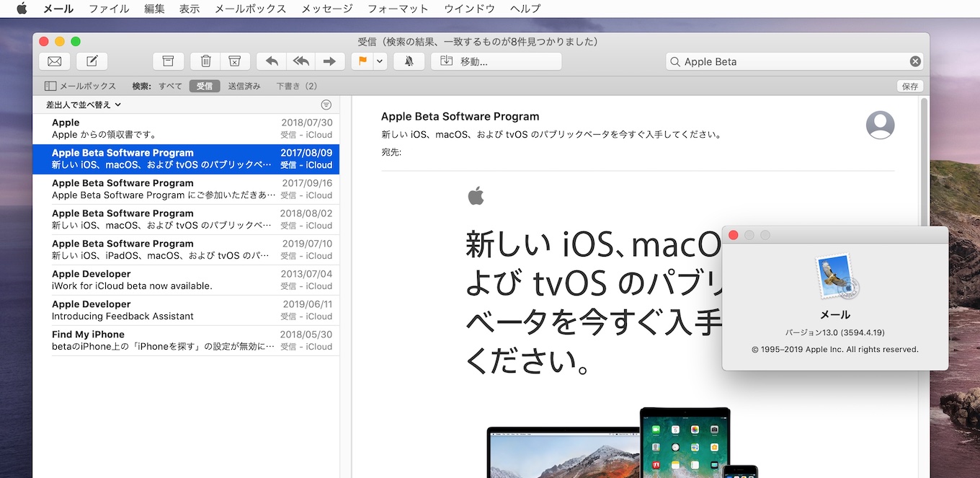Screen dimensions: 980x478
Task: Click the Get Mail envelope icon
Action: (54, 61)
